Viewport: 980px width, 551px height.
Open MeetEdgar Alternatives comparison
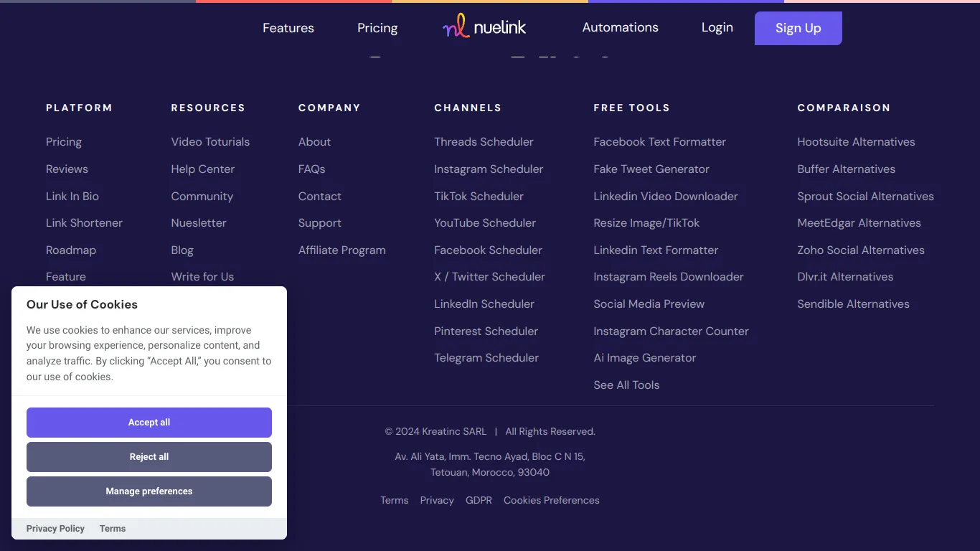click(859, 223)
